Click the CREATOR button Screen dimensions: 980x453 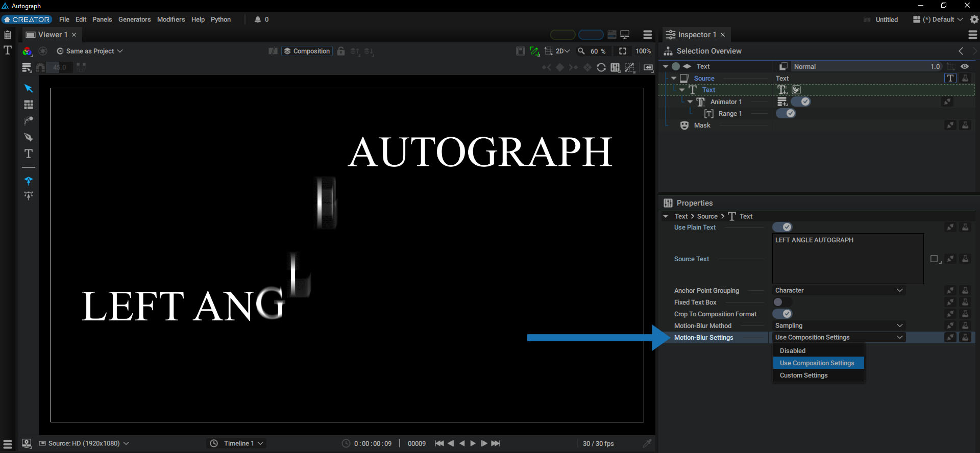pos(27,19)
